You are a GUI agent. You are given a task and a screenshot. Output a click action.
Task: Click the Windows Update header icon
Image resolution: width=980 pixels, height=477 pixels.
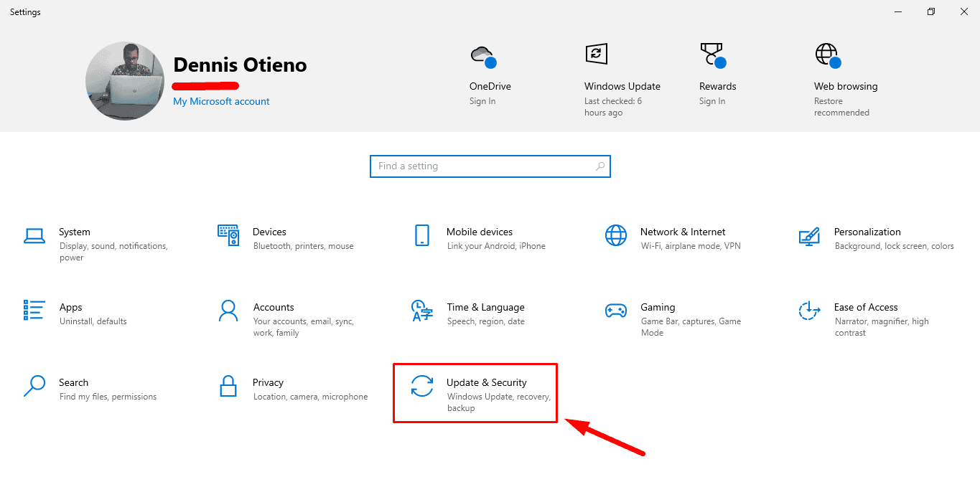(596, 53)
